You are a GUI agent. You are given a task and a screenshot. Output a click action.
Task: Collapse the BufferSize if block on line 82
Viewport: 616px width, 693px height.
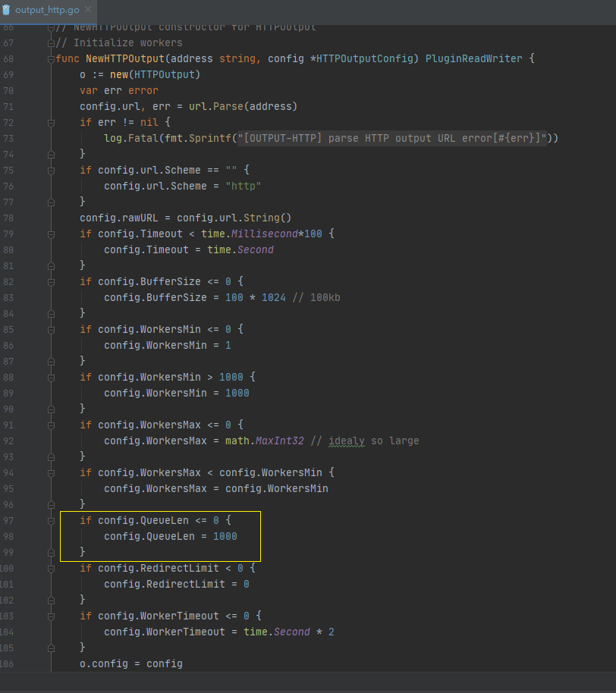(51, 282)
